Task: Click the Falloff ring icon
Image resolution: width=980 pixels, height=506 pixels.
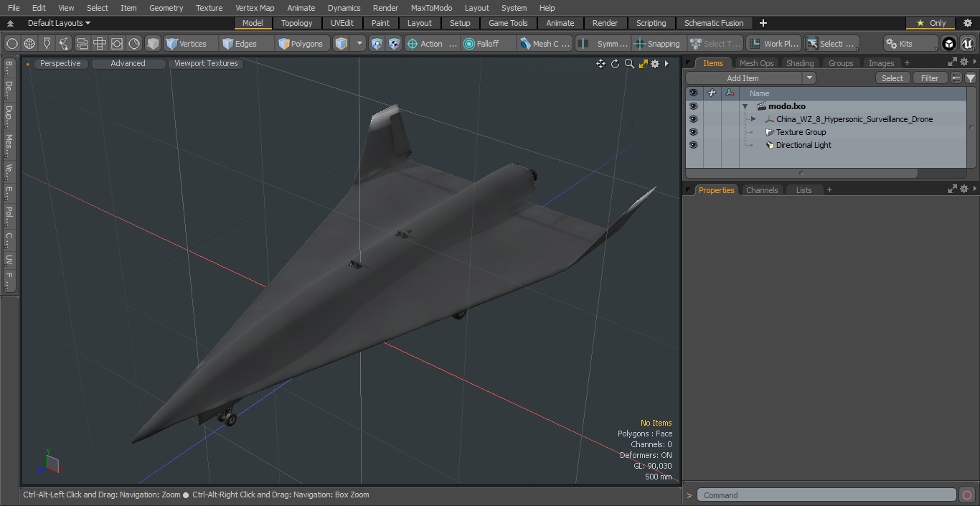Action: click(x=469, y=44)
